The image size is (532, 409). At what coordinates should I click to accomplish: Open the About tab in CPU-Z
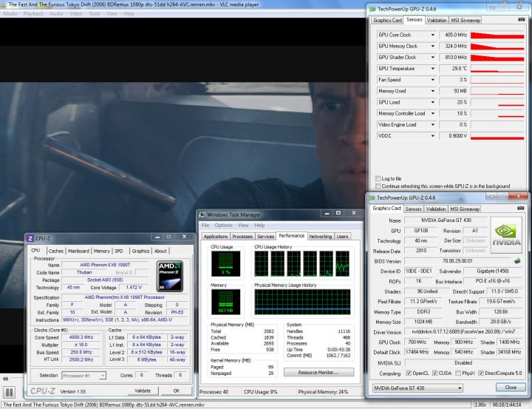tap(160, 251)
